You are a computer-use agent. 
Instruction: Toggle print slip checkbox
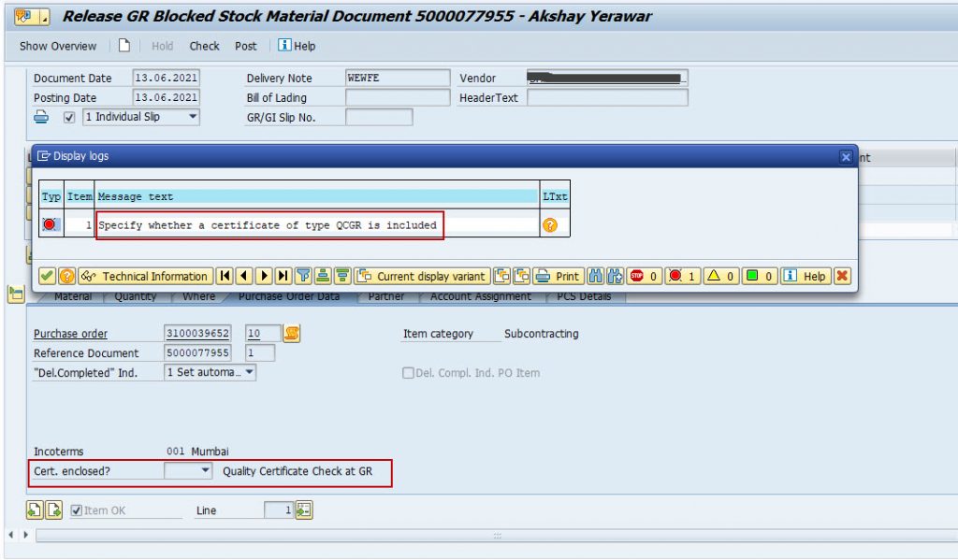click(x=69, y=117)
